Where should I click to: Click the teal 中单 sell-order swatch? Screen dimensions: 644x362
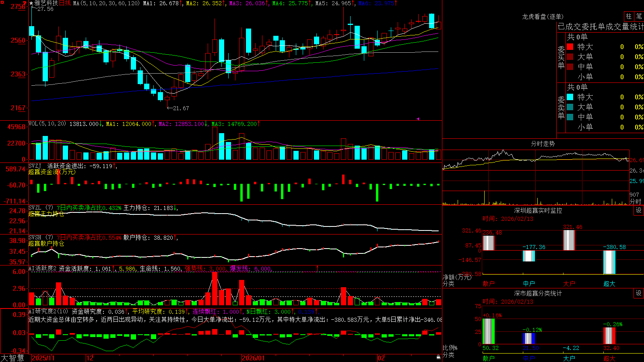570,117
